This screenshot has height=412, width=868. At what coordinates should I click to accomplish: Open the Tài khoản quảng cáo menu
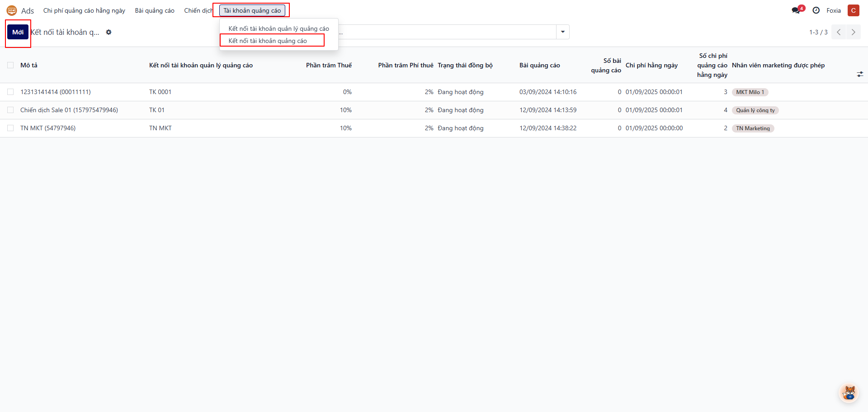(x=252, y=10)
